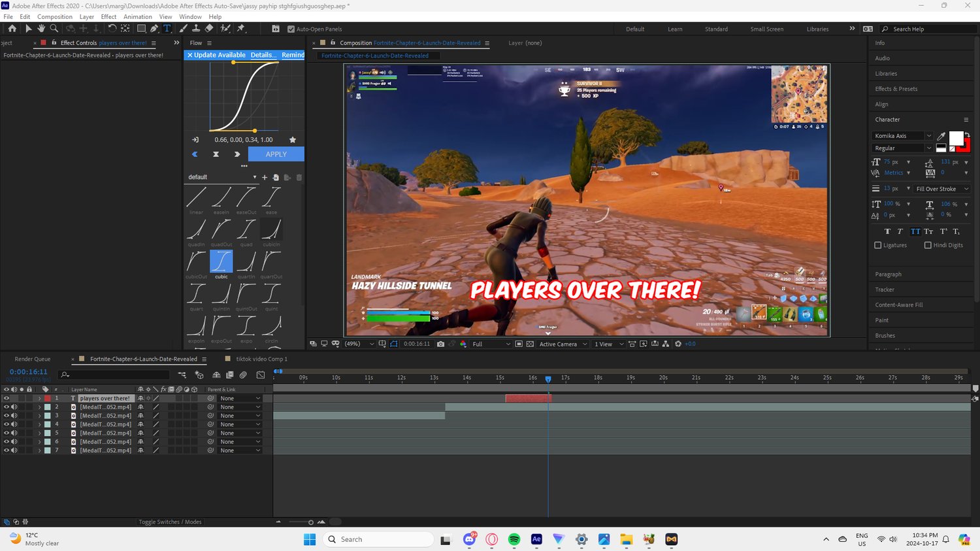Select the Brush tool
980x551 pixels.
[x=184, y=29]
